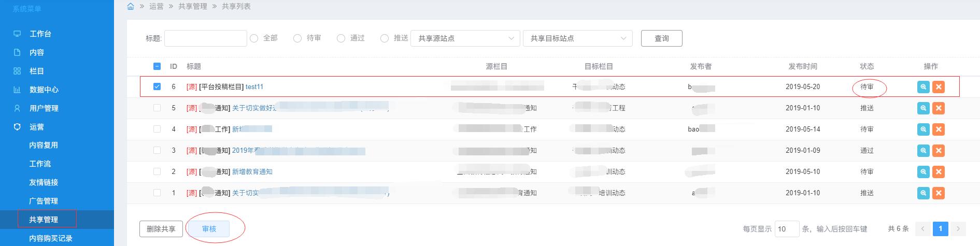Open the 共享目标站点 dropdown
Screen dimensions: 980x246
coord(577,38)
